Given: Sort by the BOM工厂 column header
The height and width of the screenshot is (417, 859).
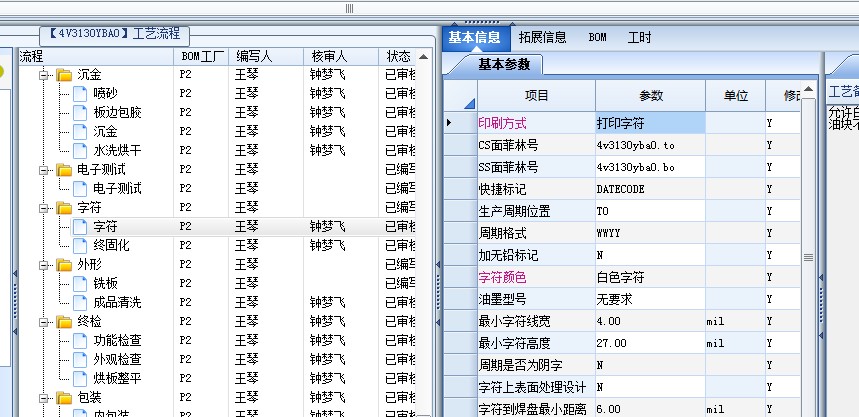Looking at the screenshot, I should [x=201, y=56].
